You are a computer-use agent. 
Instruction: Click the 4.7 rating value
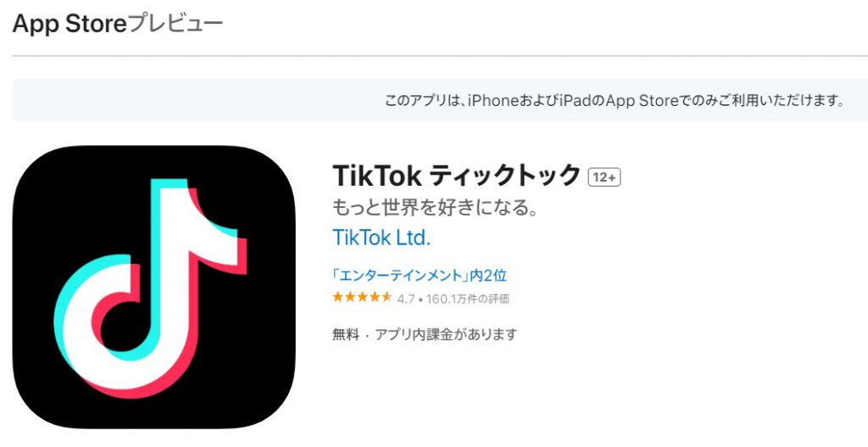406,299
